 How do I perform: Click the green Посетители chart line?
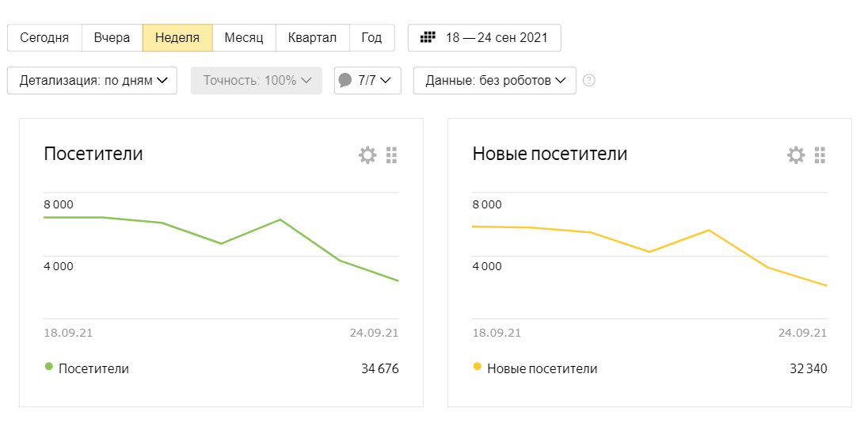coord(222,243)
